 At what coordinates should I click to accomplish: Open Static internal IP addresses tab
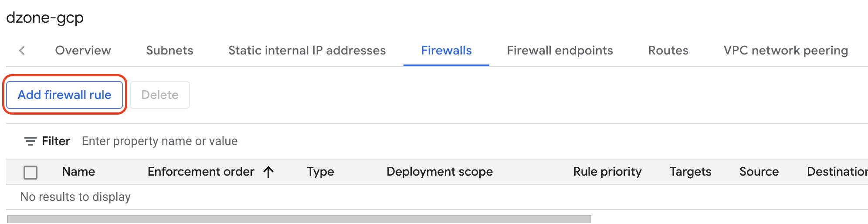point(307,51)
